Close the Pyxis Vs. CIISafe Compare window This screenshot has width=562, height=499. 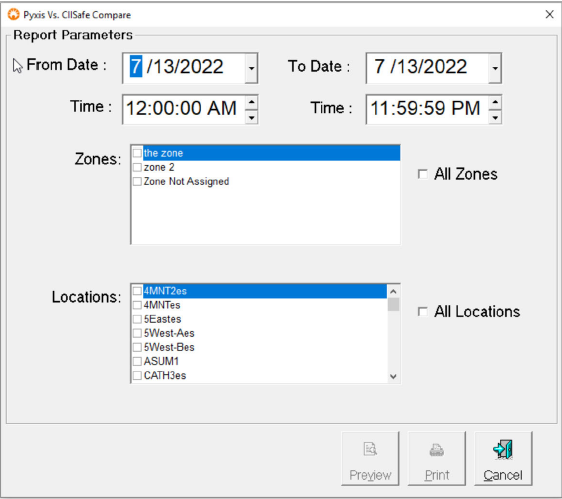tap(549, 15)
